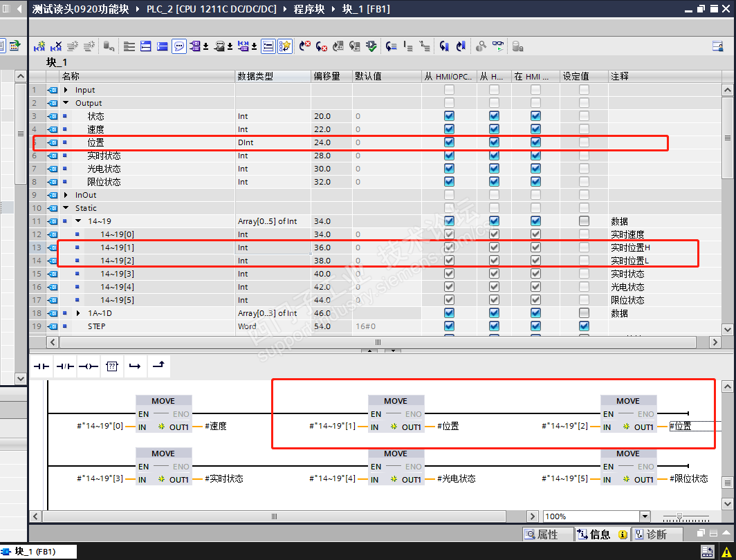Insert a normally open contact
This screenshot has width=736, height=560.
point(42,366)
